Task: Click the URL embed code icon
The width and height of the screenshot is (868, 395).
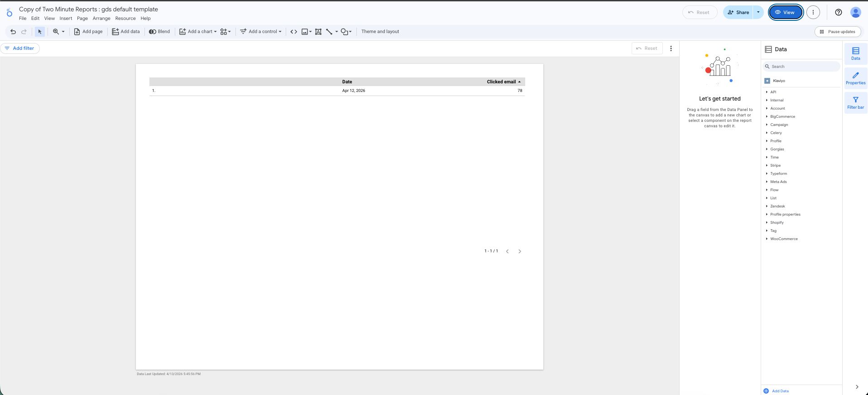Action: click(293, 32)
